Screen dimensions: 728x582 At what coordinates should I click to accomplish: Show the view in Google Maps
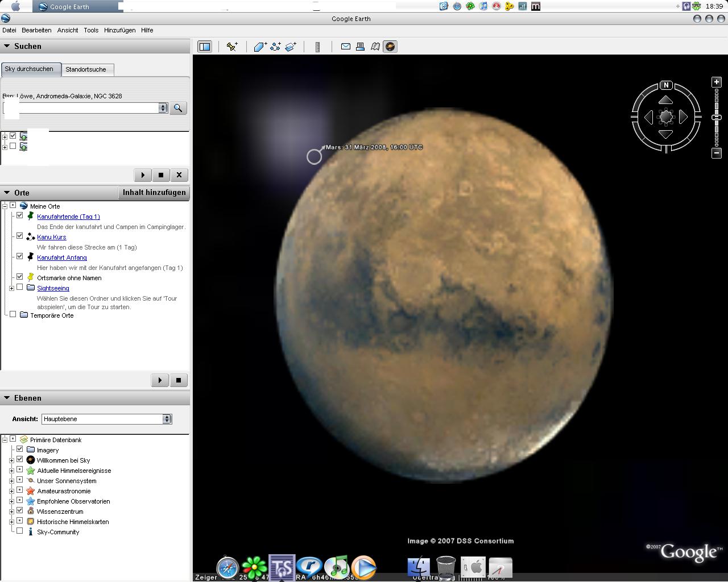point(375,47)
